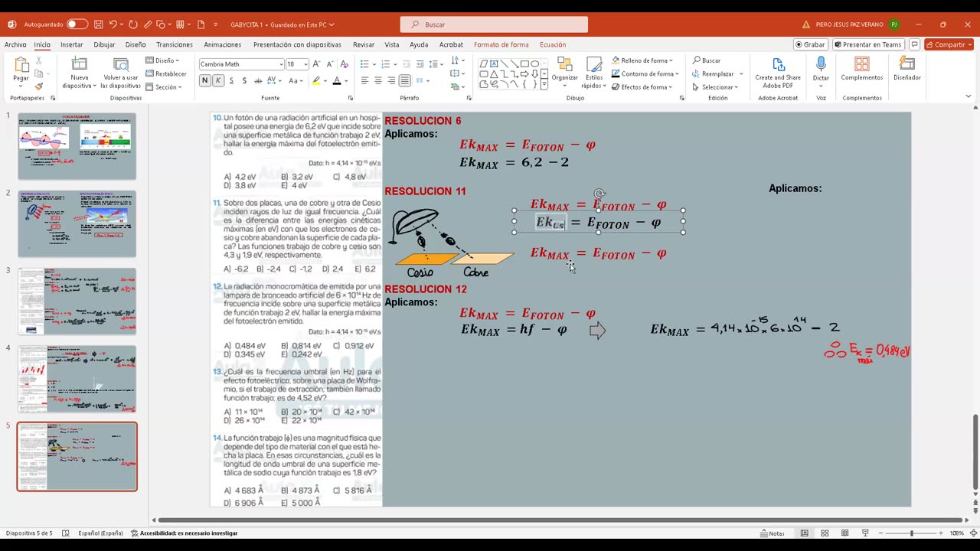Go to the Formato de forma tab
This screenshot has height=551, width=980.
501,44
